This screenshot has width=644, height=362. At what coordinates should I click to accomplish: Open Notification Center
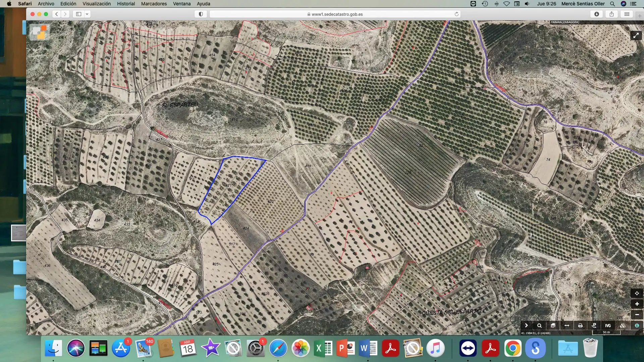pyautogui.click(x=633, y=4)
